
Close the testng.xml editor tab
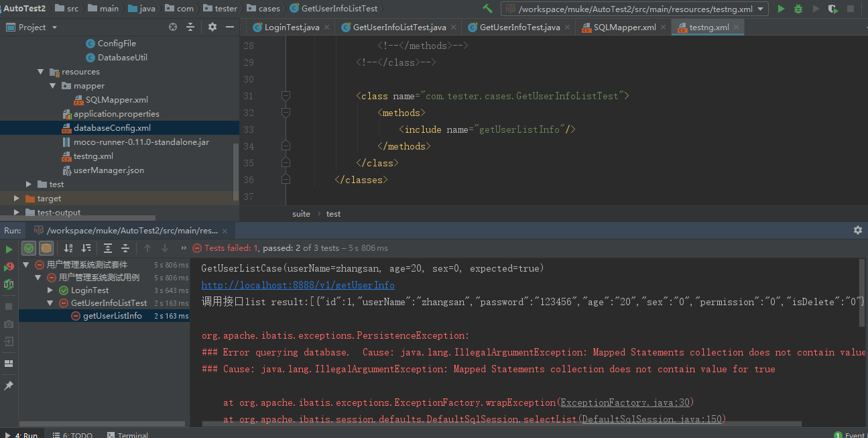[738, 28]
